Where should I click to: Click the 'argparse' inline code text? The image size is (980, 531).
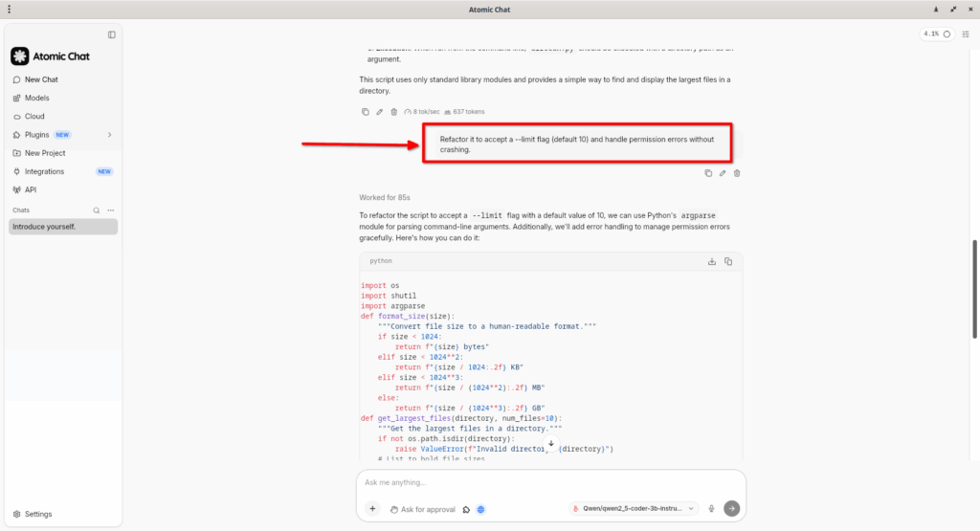(698, 215)
